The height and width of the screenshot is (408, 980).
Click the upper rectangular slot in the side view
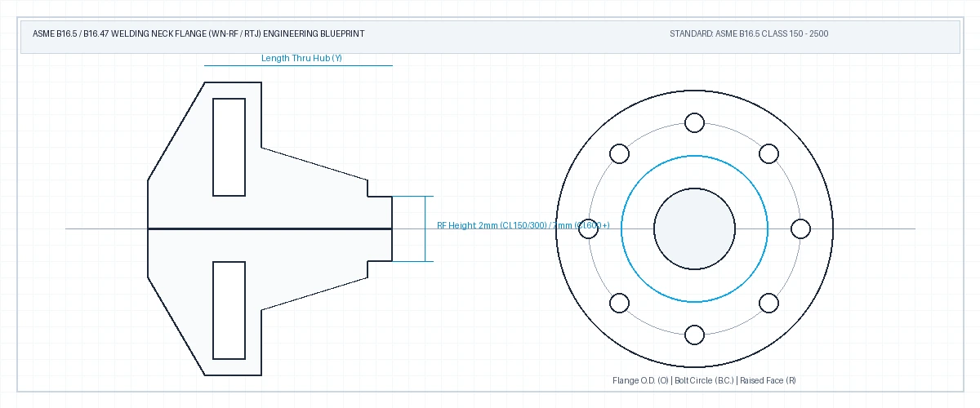pos(229,147)
